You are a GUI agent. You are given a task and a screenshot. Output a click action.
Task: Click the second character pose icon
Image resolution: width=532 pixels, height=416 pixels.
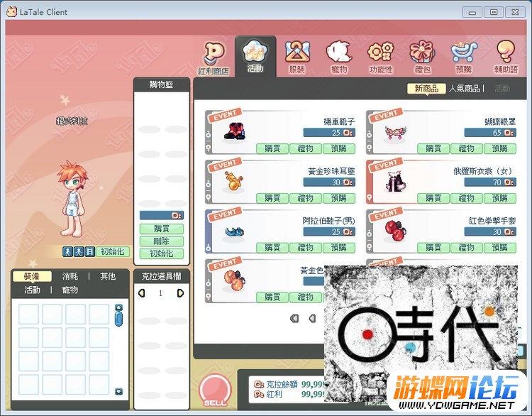click(x=79, y=251)
